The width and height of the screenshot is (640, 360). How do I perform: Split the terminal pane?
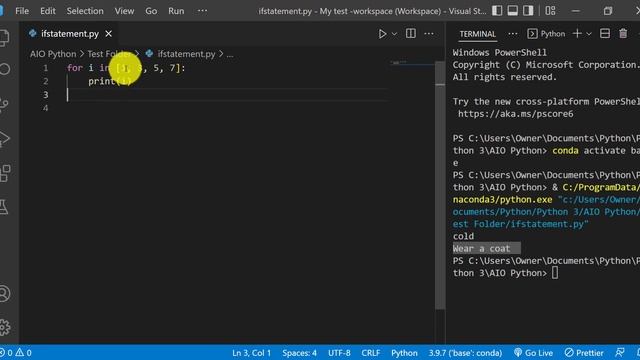point(605,33)
